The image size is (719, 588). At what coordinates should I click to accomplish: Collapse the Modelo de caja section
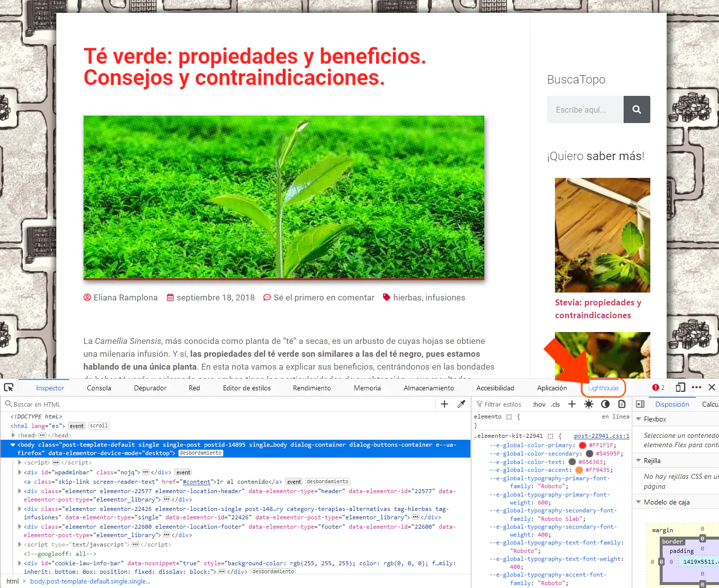tap(638, 502)
